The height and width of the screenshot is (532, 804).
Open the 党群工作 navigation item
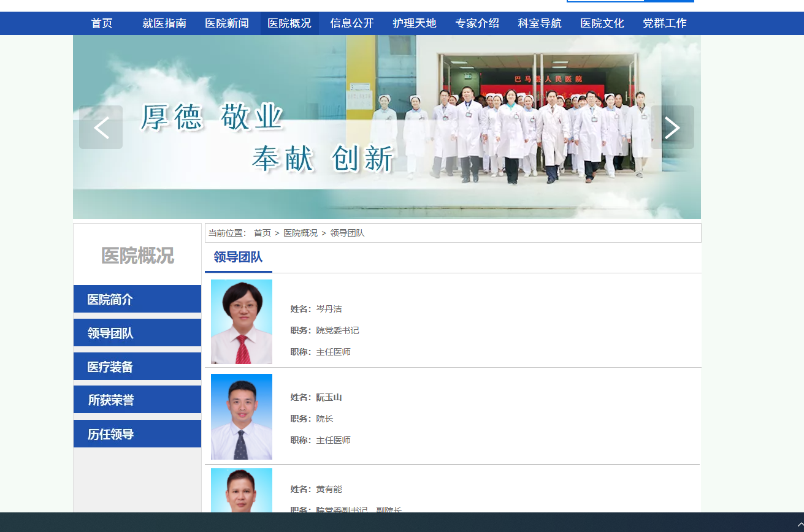point(665,23)
